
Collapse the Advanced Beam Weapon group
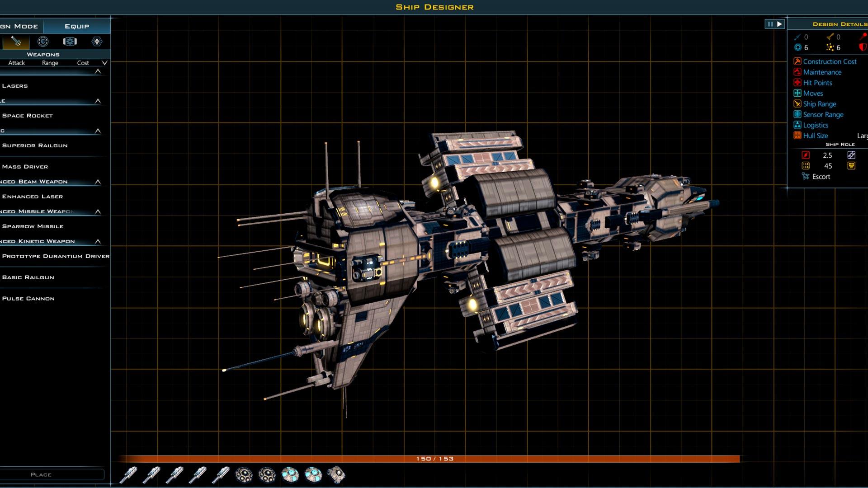tap(98, 182)
